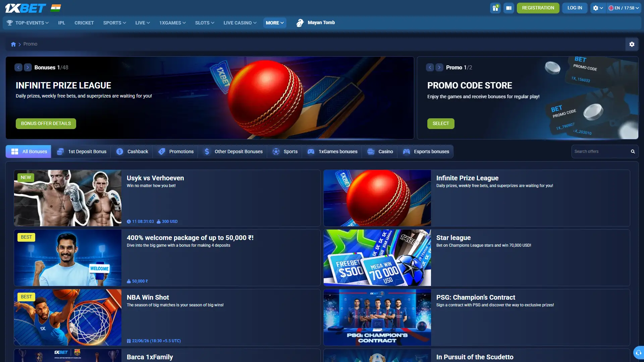Select the Other Deposit Bonuses tab
This screenshot has width=644, height=362.
pos(233,152)
